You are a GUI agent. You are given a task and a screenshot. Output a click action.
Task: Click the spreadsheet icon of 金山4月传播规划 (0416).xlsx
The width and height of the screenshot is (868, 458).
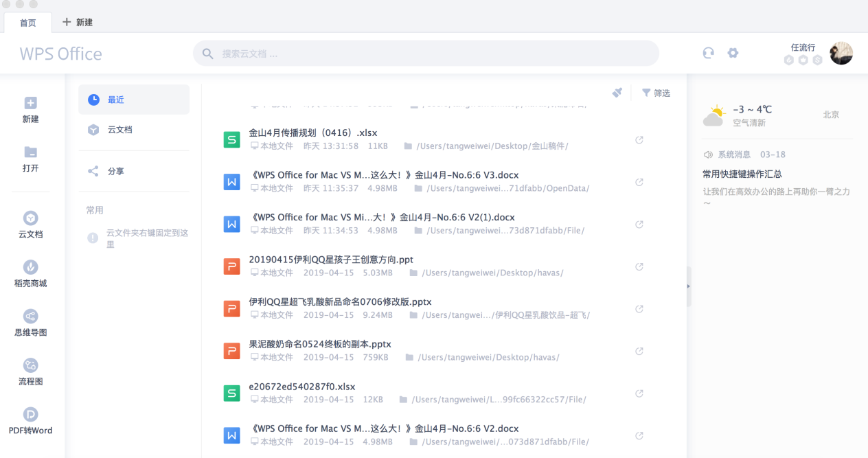[x=232, y=139]
